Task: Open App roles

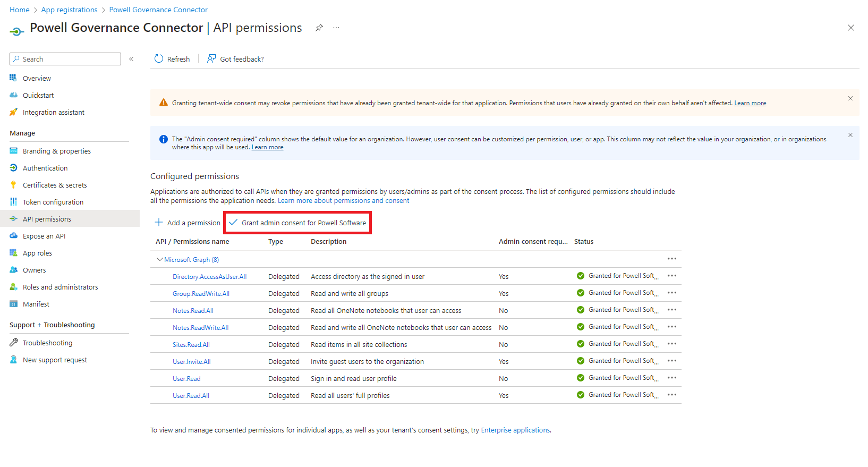Action: coord(37,253)
